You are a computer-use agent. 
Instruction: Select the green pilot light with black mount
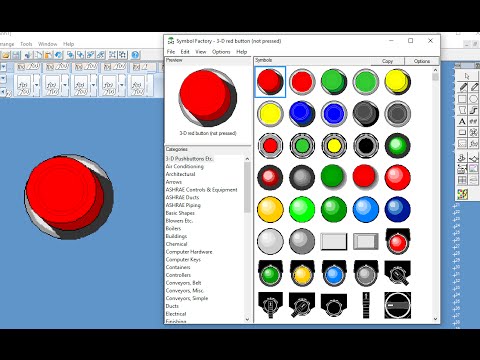point(270,273)
